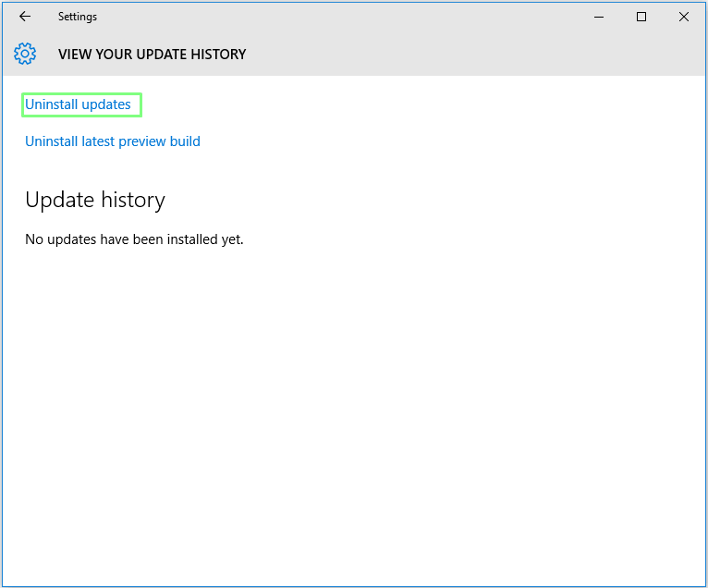Go back using the back arrow

25,17
